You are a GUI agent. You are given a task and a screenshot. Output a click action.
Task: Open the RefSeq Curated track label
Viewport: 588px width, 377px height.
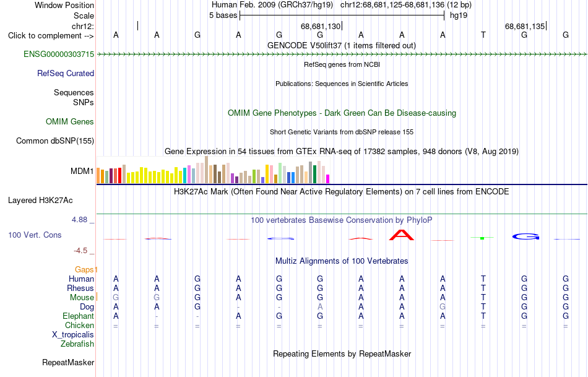pos(66,74)
